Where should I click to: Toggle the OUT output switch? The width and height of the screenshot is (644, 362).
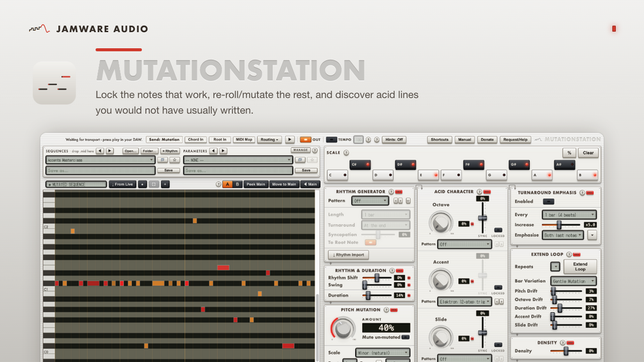pyautogui.click(x=305, y=140)
